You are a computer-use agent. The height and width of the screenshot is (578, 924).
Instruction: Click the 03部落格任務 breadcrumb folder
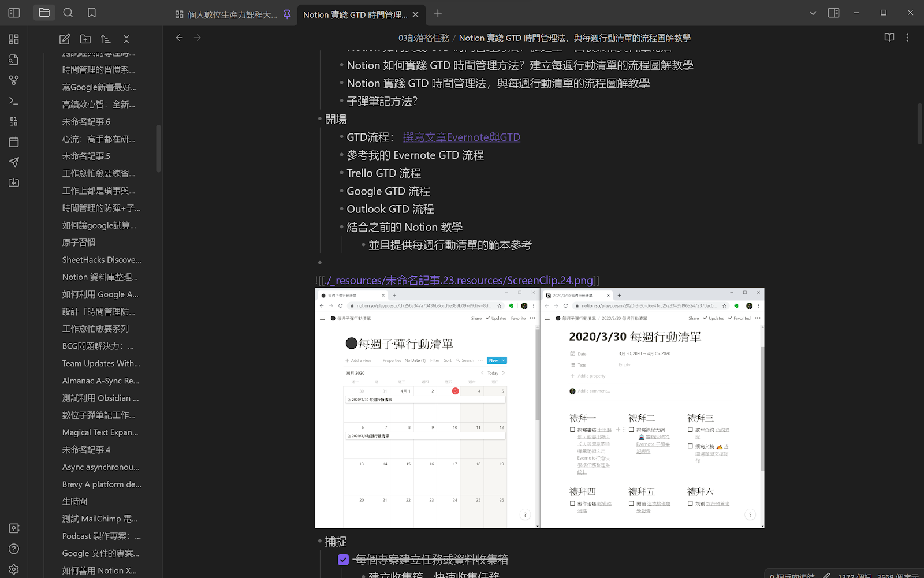[x=424, y=38]
